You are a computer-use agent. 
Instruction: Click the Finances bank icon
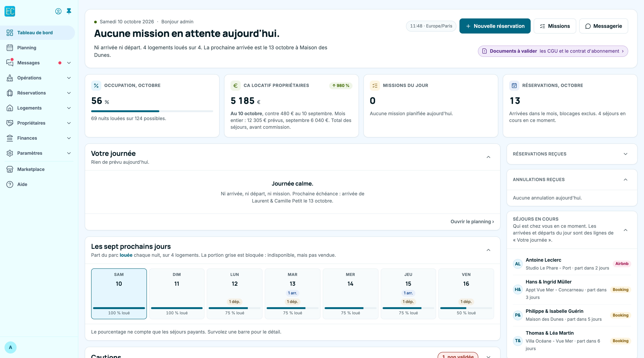10,138
